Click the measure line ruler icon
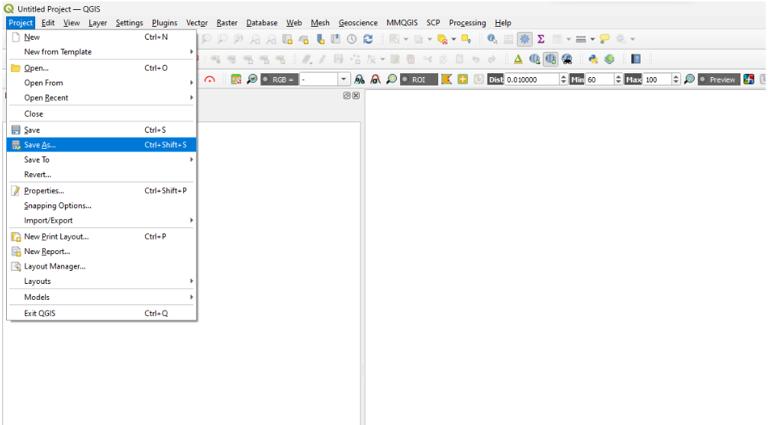This screenshot has width=768, height=425. pos(581,39)
